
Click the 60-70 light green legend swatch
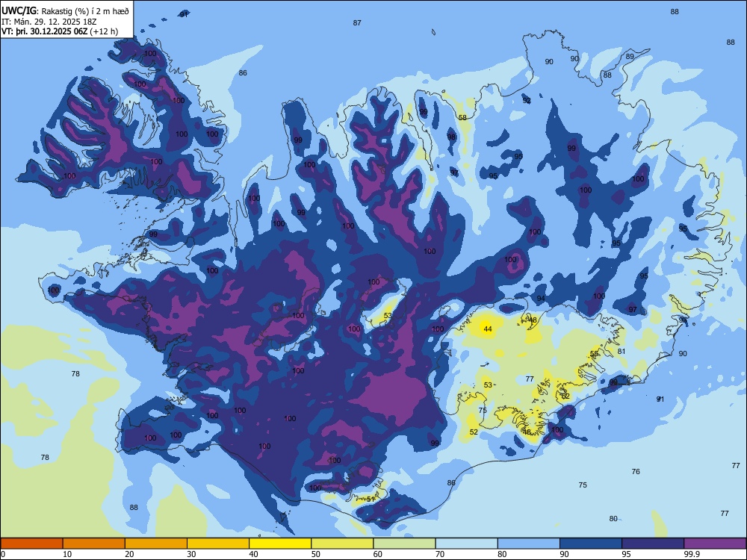point(404,544)
